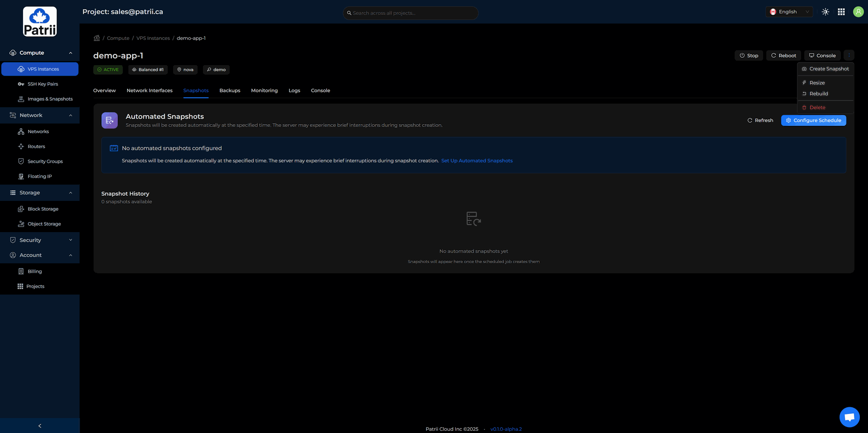Collapse sidebar using bottom arrow icon
This screenshot has height=433, width=868.
click(x=40, y=426)
